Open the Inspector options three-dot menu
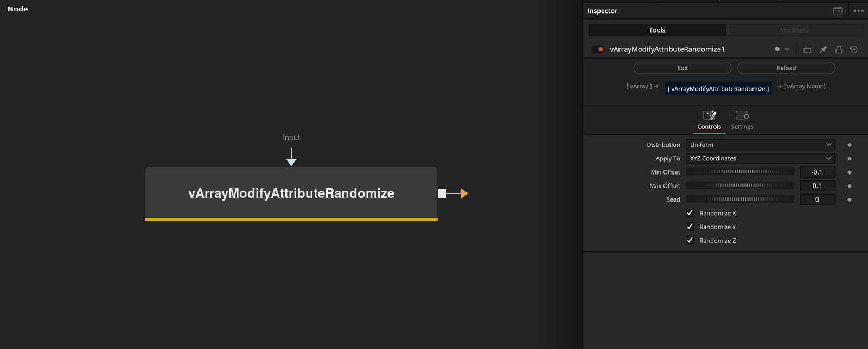The height and width of the screenshot is (349, 868). pyautogui.click(x=858, y=11)
